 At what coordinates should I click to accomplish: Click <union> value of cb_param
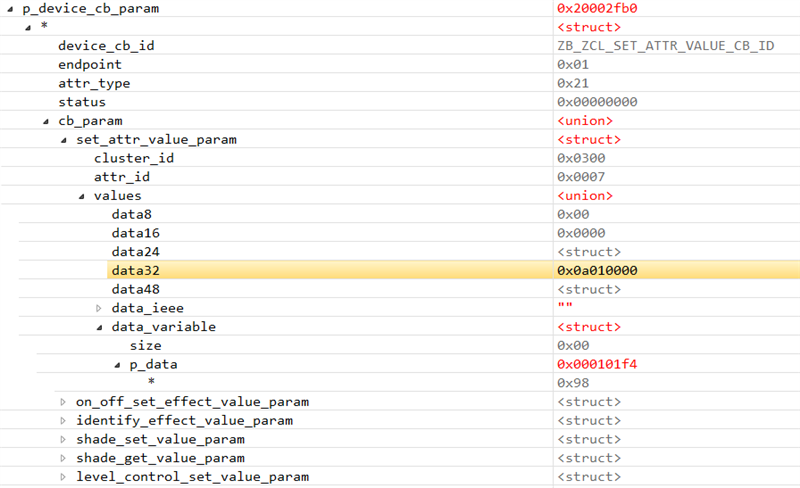click(585, 121)
